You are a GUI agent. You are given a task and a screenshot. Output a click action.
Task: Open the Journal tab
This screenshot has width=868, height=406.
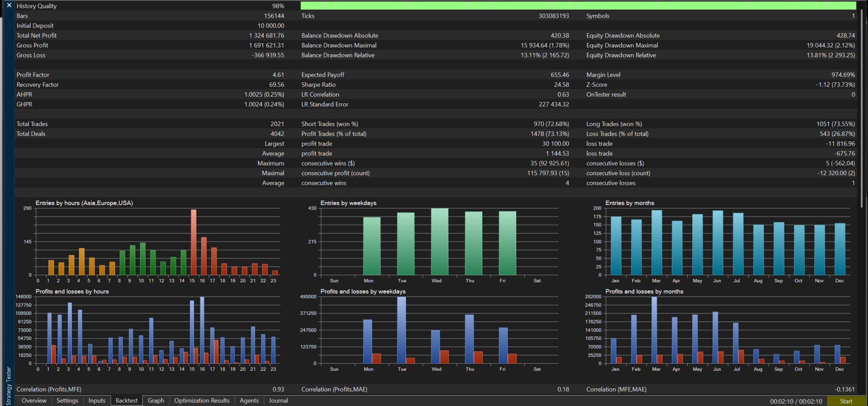click(x=278, y=401)
